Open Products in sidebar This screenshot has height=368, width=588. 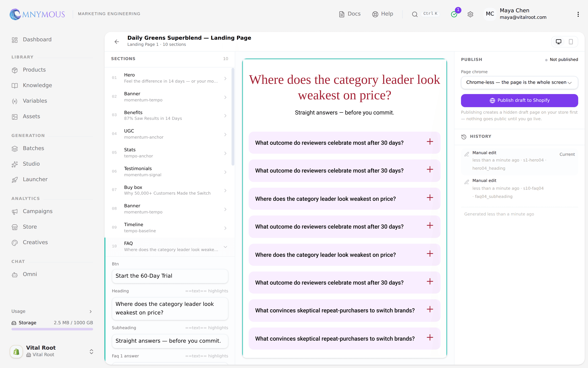pyautogui.click(x=52, y=70)
